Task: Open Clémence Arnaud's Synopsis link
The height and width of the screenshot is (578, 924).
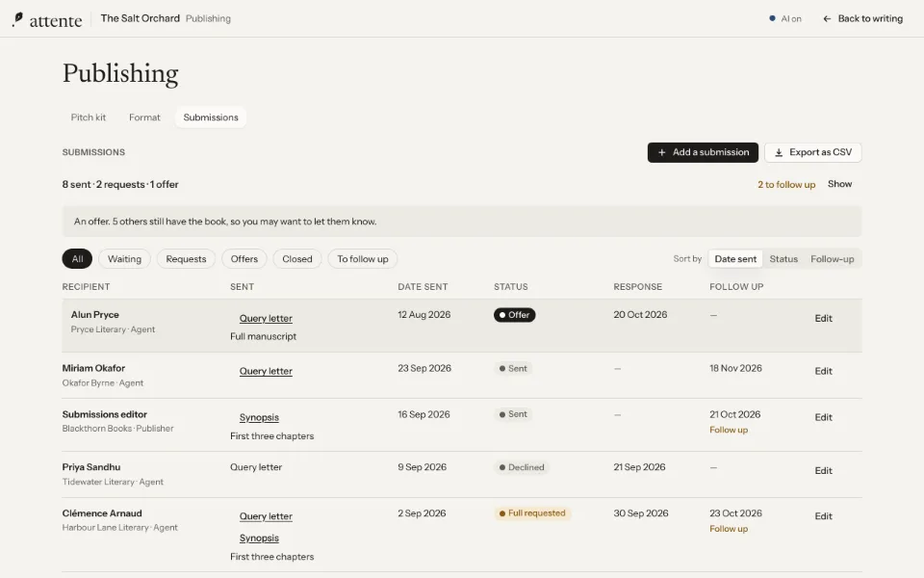Action: 259,539
